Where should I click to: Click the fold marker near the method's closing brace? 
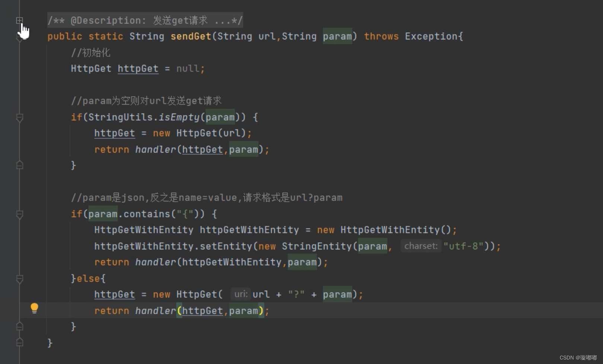pyautogui.click(x=19, y=342)
